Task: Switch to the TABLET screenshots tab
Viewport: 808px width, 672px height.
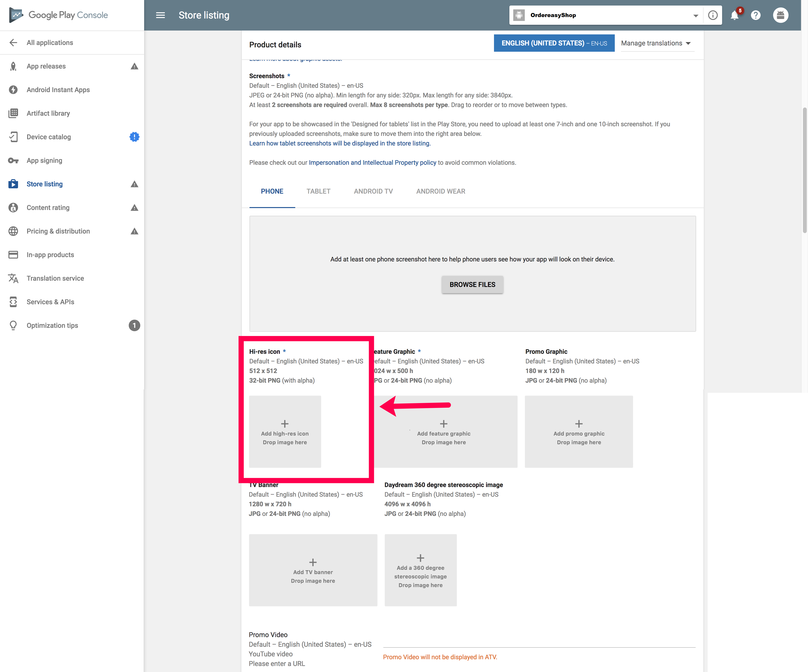Action: click(x=318, y=191)
